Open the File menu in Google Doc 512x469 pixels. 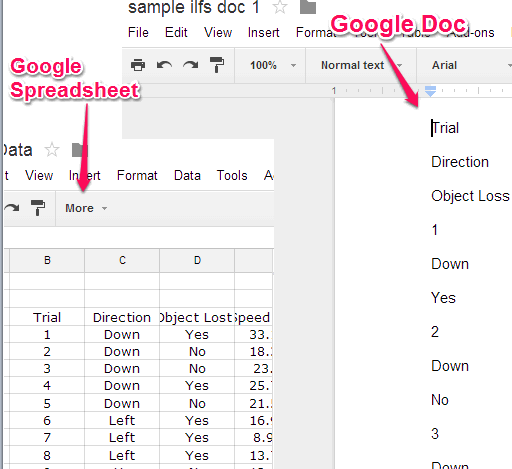tap(138, 33)
